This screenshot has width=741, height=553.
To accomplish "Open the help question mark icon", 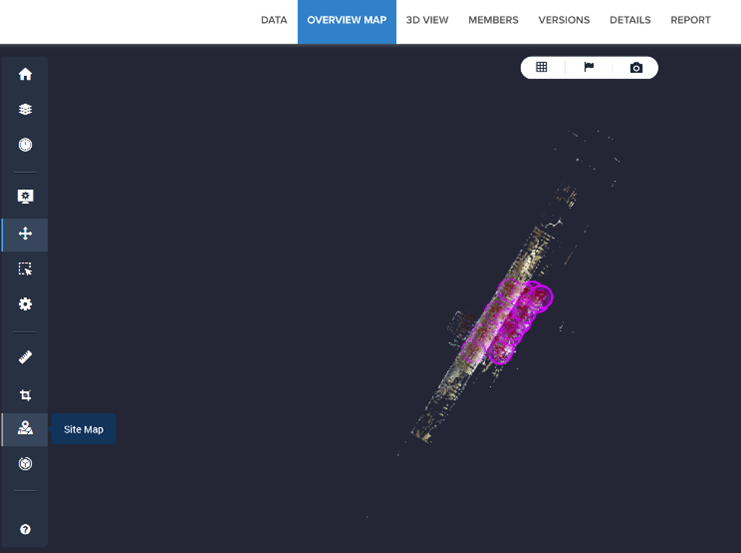I will pyautogui.click(x=25, y=529).
